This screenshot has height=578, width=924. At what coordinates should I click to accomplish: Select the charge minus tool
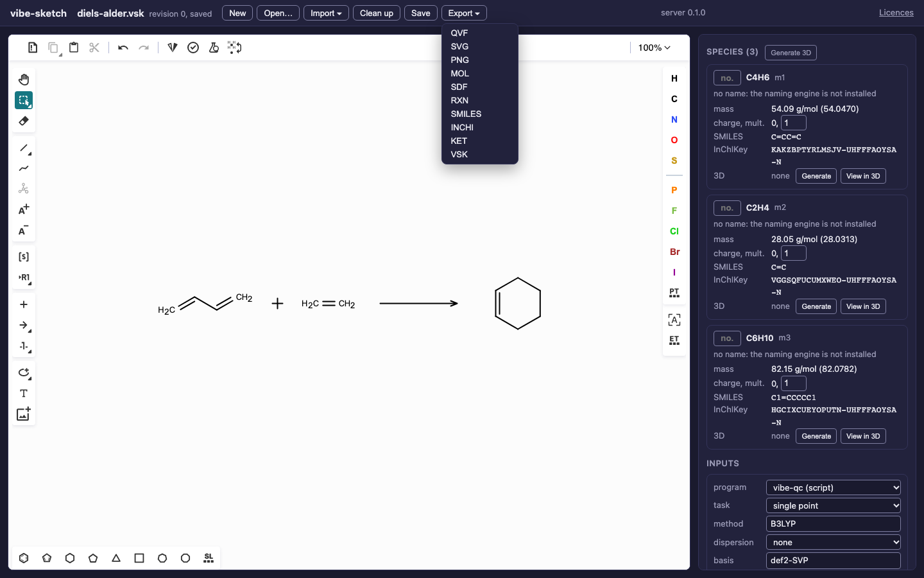[24, 230]
